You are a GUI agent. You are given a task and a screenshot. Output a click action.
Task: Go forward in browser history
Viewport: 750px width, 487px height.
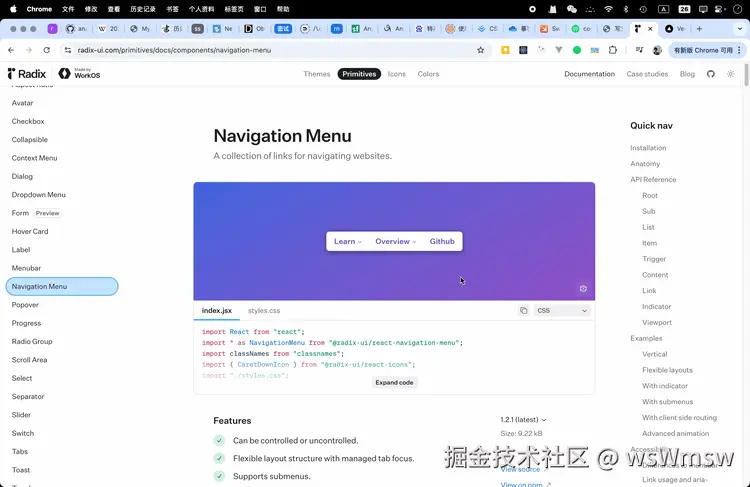tap(29, 50)
